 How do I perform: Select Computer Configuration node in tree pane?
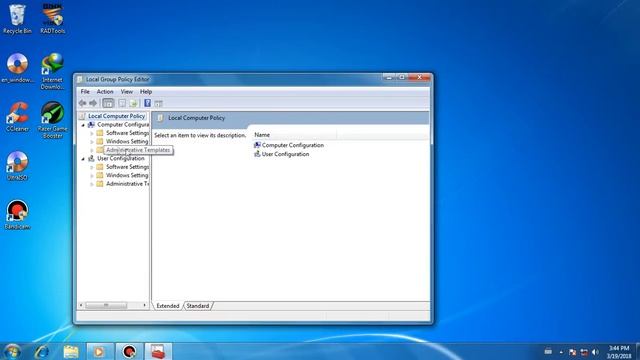(x=123, y=124)
